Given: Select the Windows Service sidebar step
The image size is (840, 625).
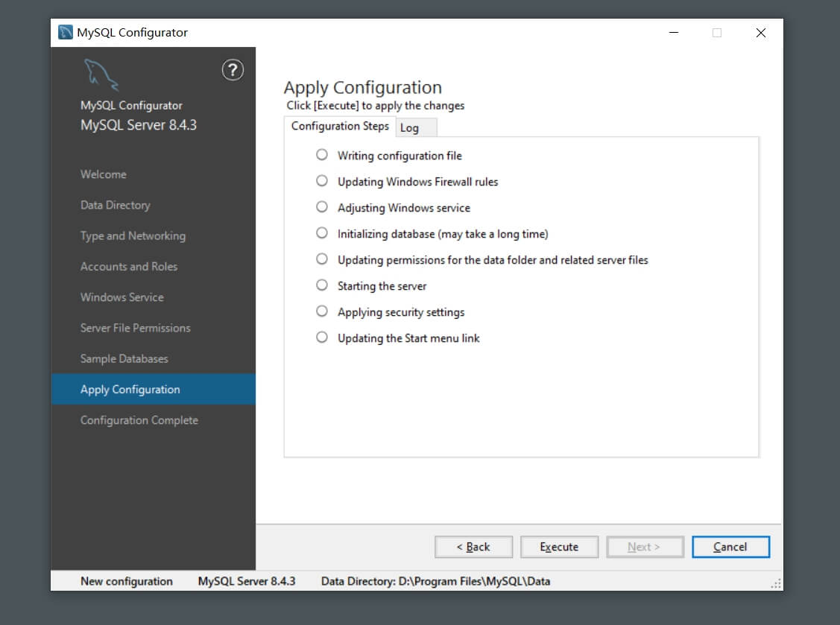Looking at the screenshot, I should [x=122, y=297].
